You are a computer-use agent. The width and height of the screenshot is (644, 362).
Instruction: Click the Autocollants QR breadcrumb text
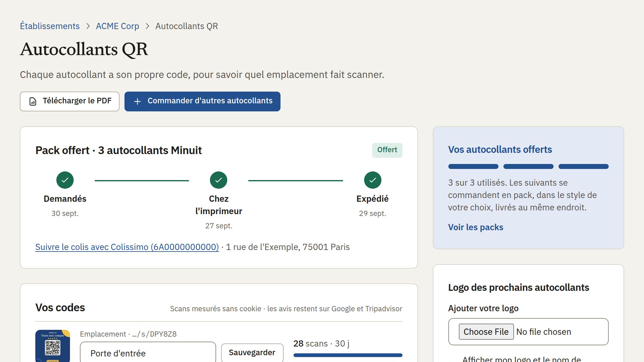(187, 26)
